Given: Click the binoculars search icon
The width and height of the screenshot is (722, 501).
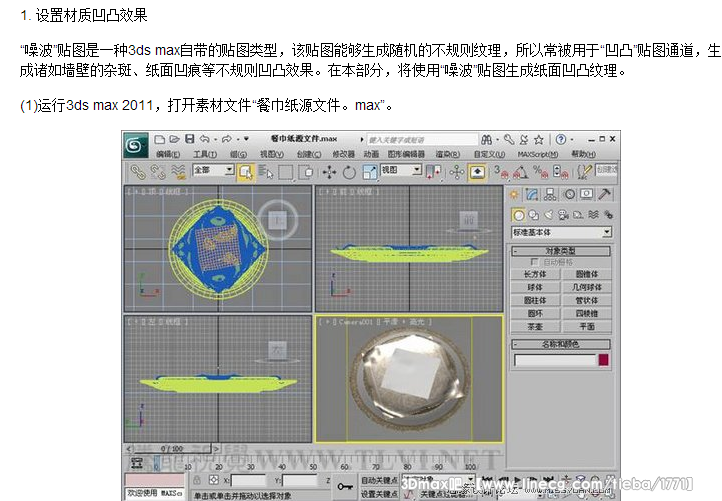Looking at the screenshot, I should [487, 139].
